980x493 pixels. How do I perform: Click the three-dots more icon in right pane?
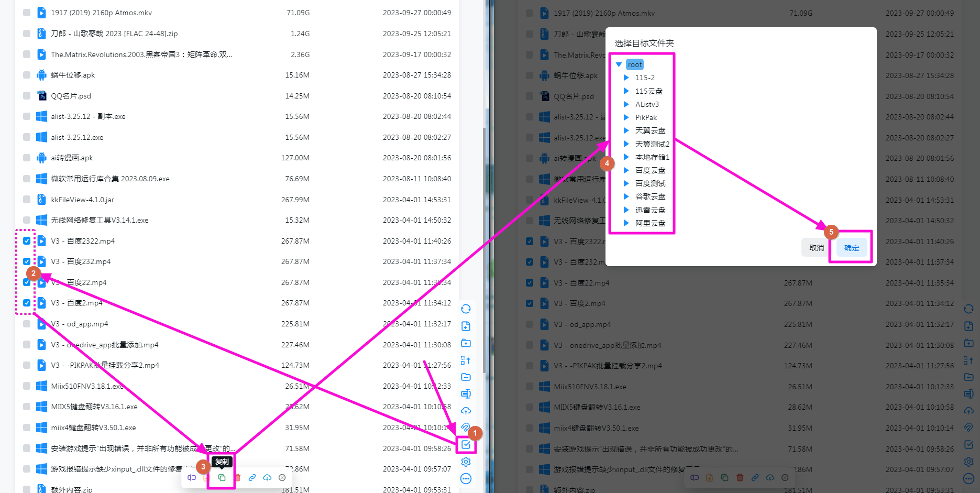click(968, 478)
